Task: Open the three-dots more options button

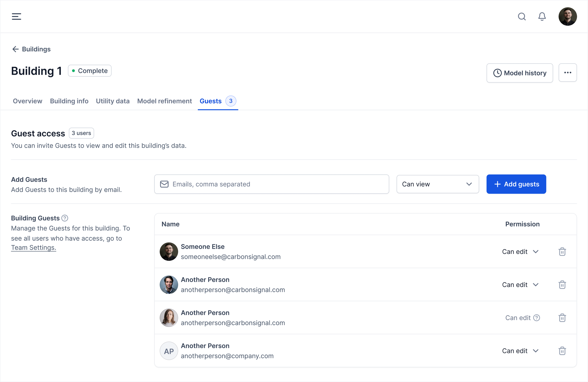Action: click(x=567, y=73)
